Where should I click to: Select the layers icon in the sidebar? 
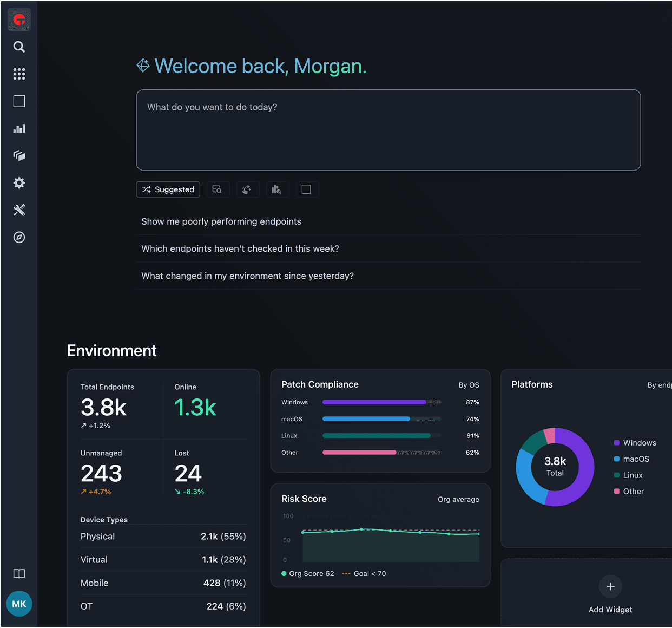[19, 156]
